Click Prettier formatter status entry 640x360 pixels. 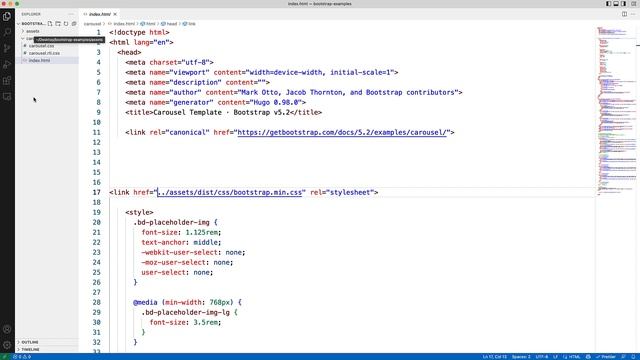click(x=606, y=357)
